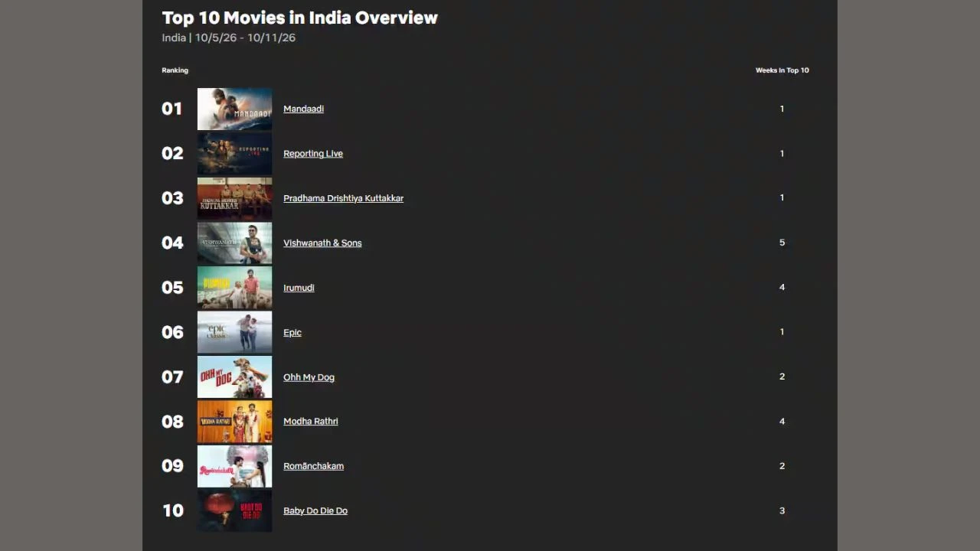Click the 'Ranking' column header
This screenshot has height=551, width=980.
pos(175,70)
